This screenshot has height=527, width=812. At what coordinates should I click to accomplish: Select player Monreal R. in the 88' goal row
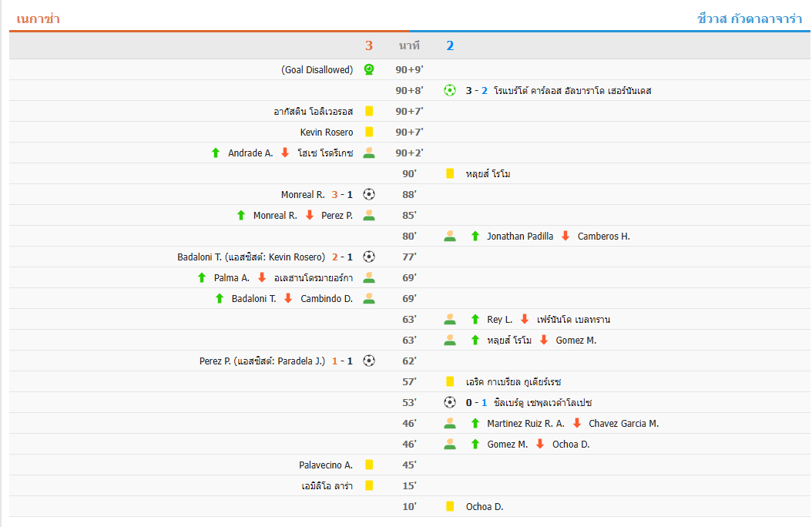(303, 194)
